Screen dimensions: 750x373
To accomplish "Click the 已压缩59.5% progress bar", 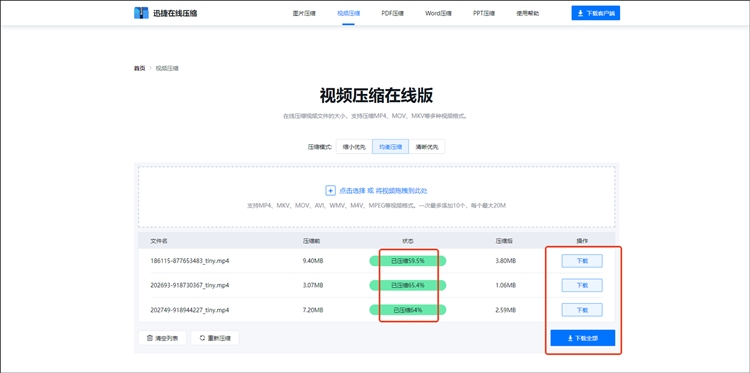I will [x=408, y=261].
